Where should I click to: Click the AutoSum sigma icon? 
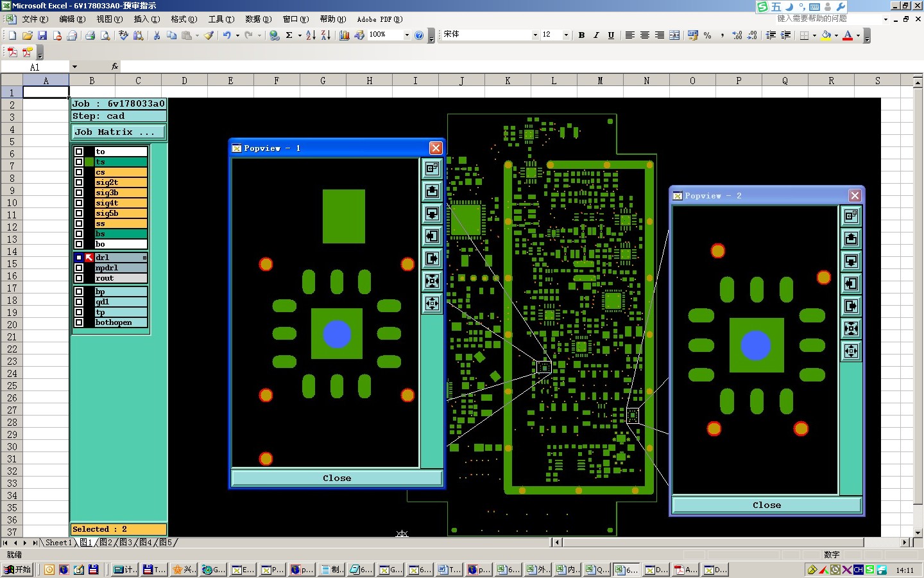(x=289, y=35)
